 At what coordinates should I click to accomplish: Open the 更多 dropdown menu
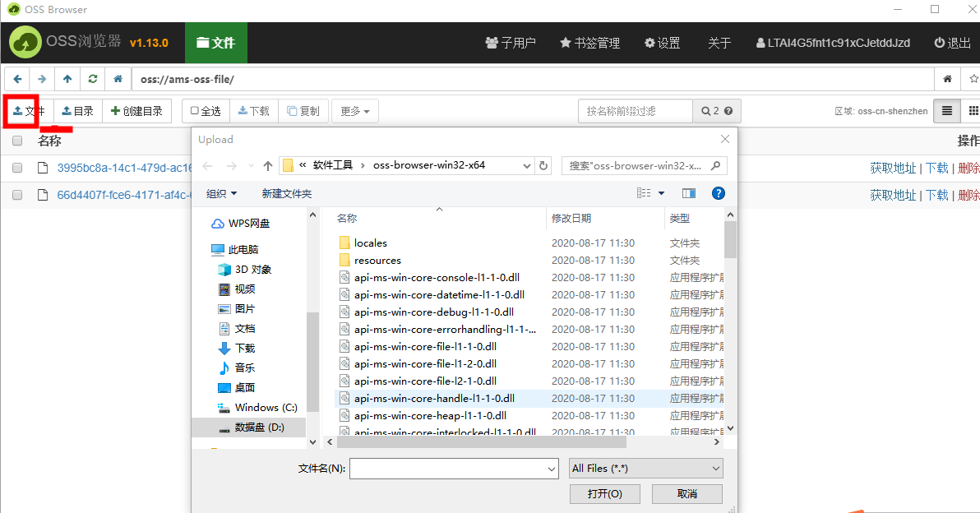(355, 111)
